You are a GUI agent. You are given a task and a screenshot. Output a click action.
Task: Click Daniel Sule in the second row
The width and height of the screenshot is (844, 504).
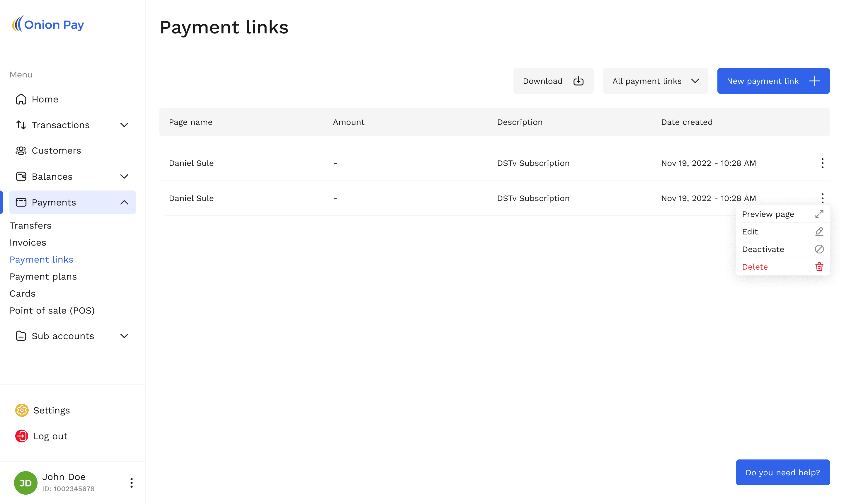[191, 198]
